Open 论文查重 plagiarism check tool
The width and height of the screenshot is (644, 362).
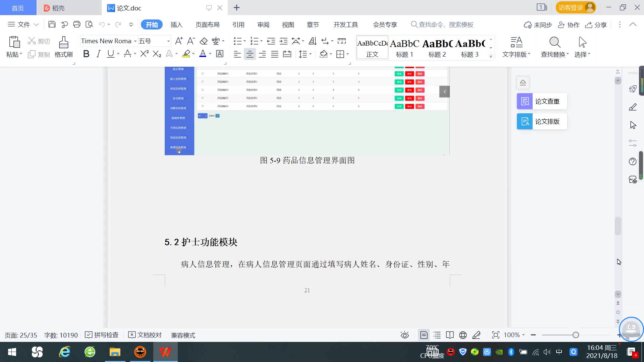pos(542,101)
